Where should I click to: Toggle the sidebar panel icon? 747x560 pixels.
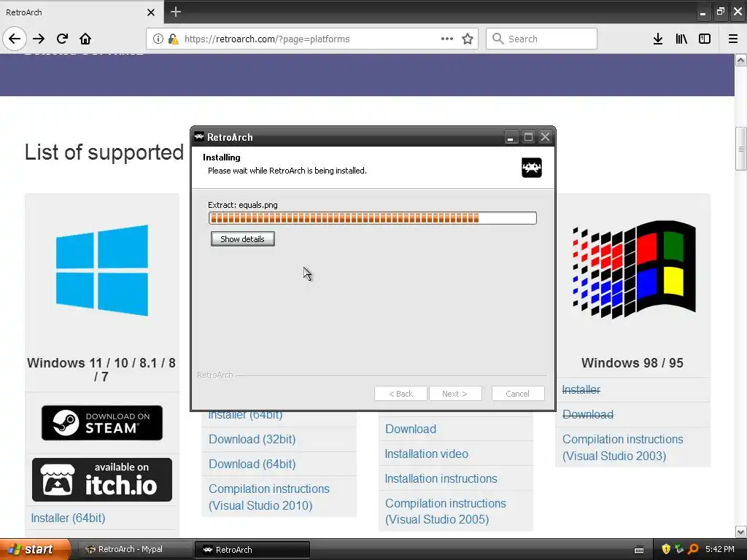click(x=705, y=39)
